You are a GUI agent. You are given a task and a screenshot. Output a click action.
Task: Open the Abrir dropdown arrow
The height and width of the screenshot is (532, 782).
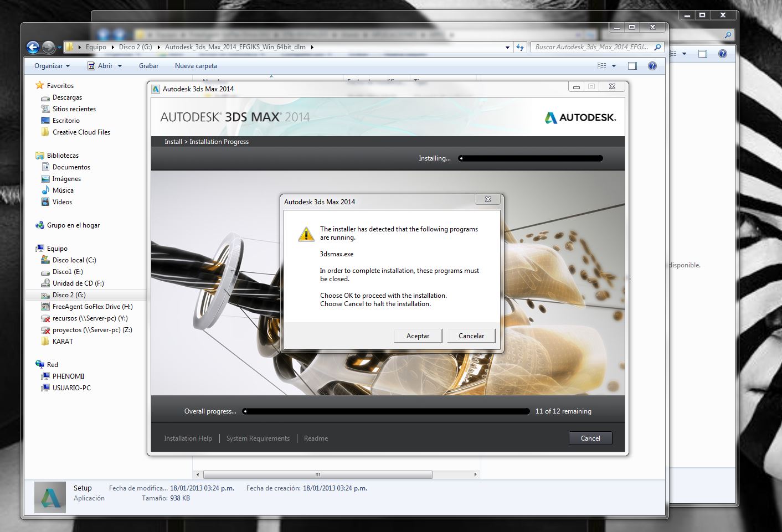point(120,66)
